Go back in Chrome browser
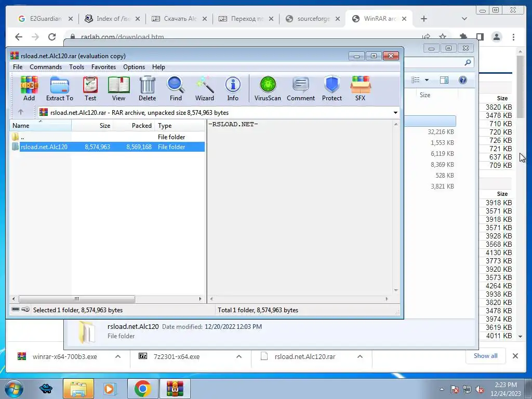 [x=19, y=37]
